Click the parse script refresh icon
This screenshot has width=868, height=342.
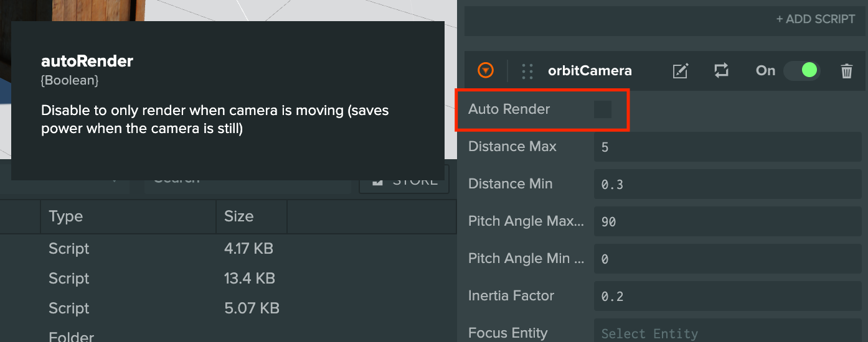tap(721, 71)
